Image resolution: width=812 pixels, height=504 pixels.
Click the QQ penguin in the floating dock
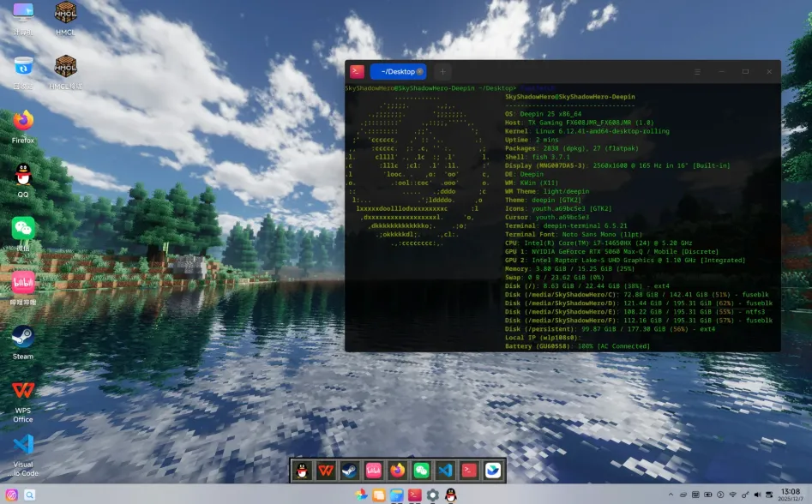coord(302,471)
